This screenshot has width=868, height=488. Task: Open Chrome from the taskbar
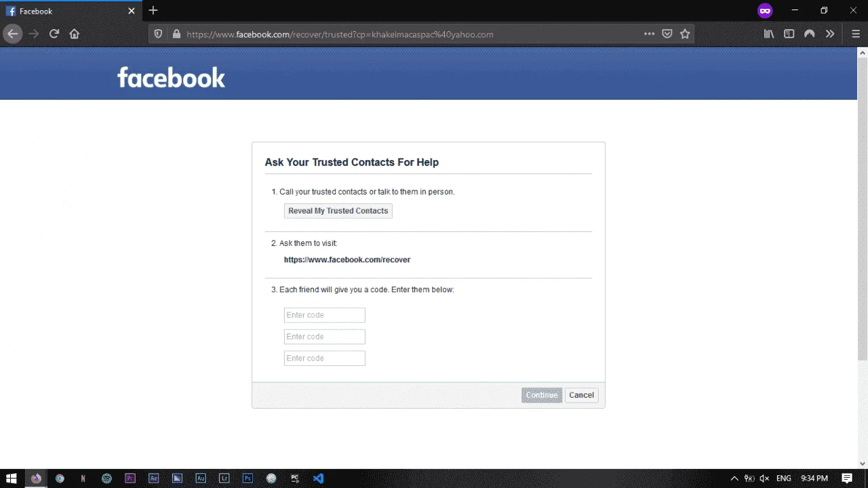click(60, 479)
